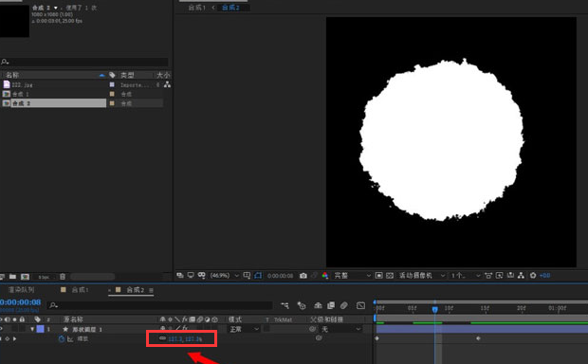Collapse the shape layer 1 twirl arrow
This screenshot has height=364, width=588.
click(x=32, y=329)
